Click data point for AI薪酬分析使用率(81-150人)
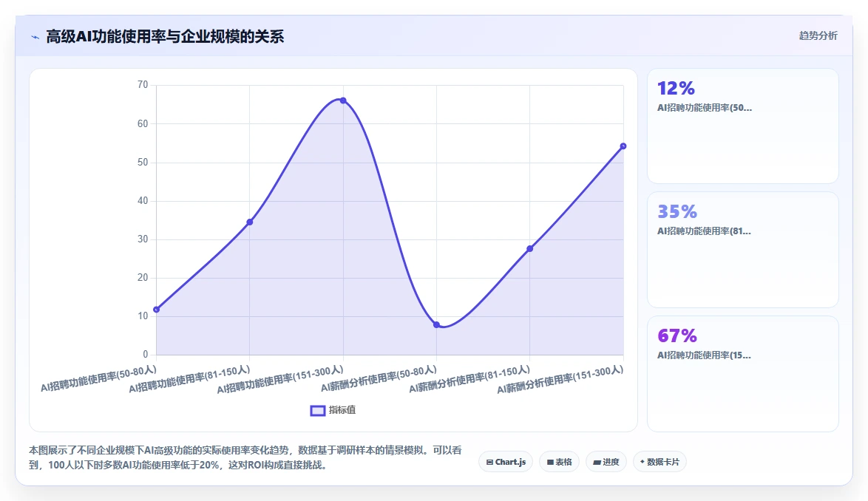868x501 pixels. [x=530, y=249]
